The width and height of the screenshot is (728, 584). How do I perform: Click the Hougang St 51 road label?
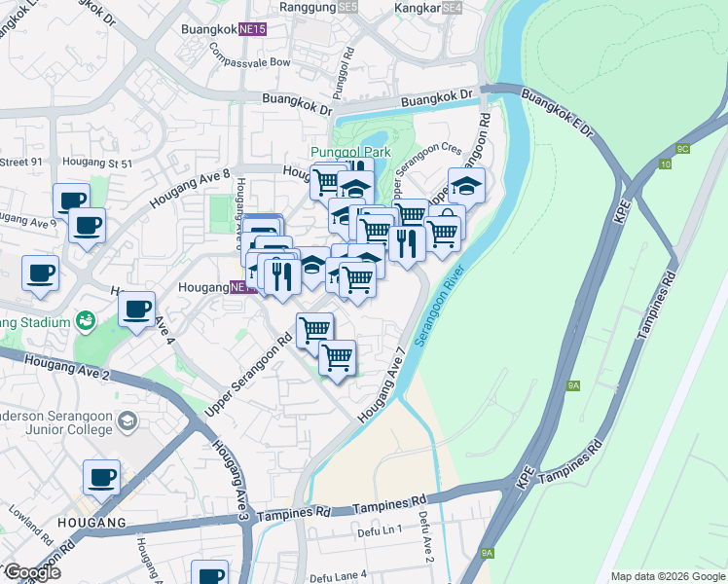click(97, 163)
